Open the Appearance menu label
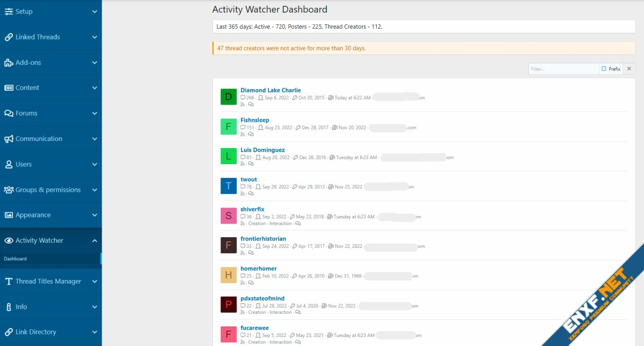The width and height of the screenshot is (644, 346). click(33, 215)
